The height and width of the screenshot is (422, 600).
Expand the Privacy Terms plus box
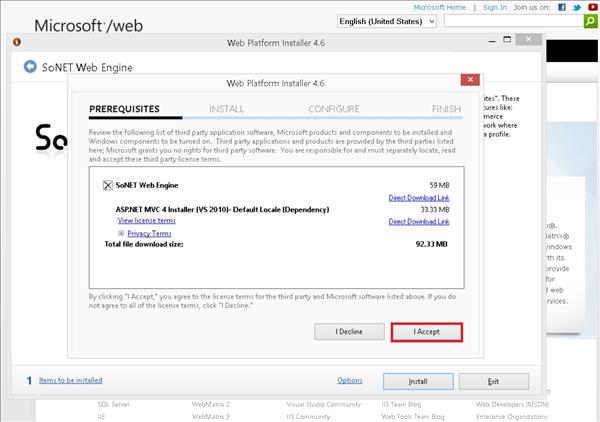click(121, 233)
